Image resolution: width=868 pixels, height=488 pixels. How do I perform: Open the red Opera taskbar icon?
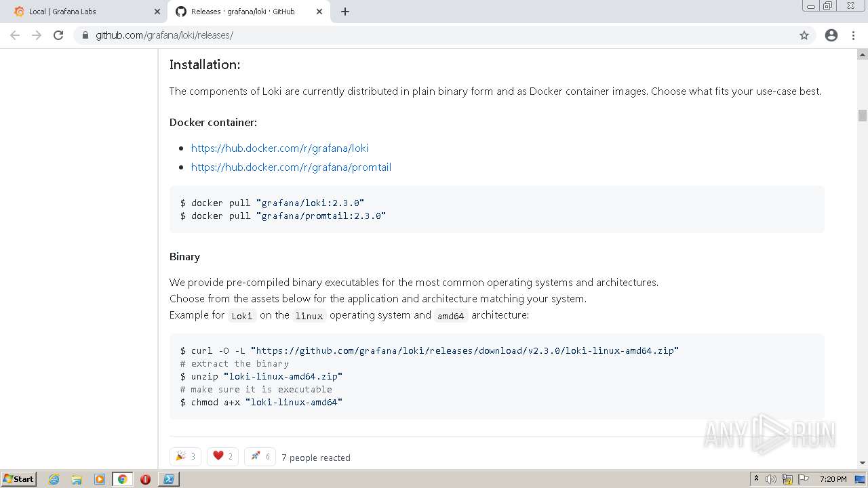tap(145, 479)
